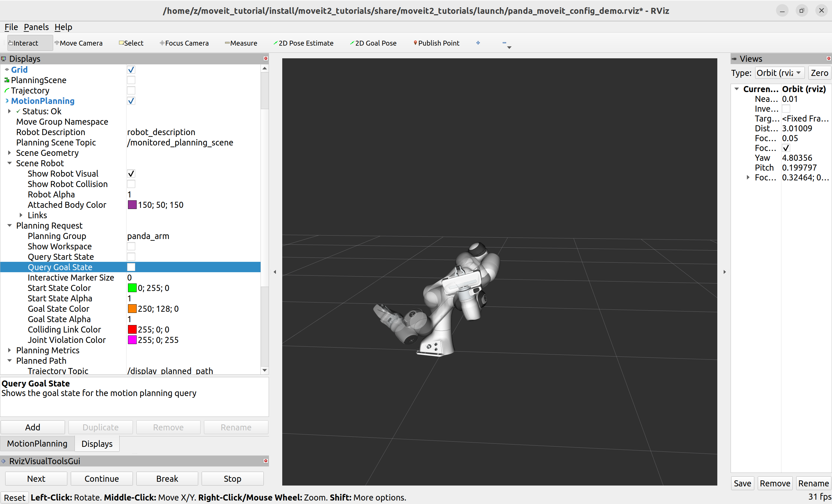
Task: Choose the Measure tool
Action: (x=241, y=43)
